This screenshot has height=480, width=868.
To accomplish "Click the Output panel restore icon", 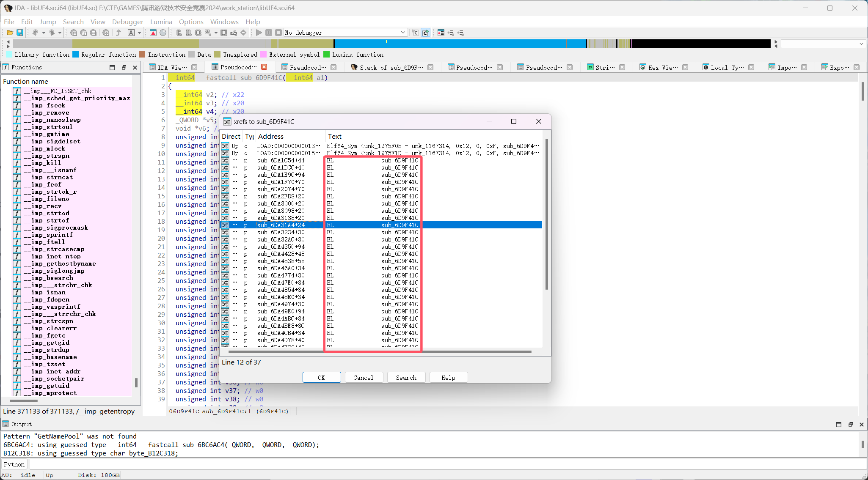I will [851, 424].
